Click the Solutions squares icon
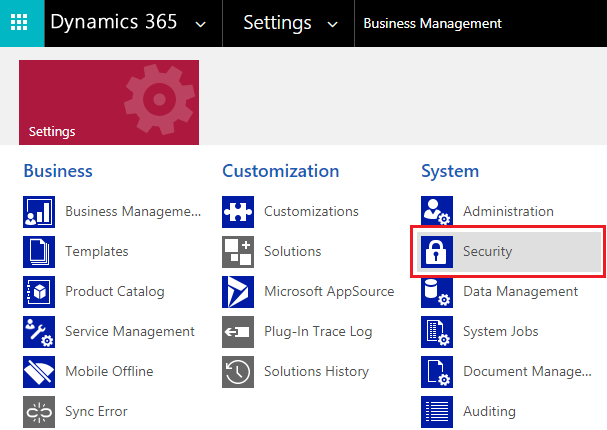This screenshot has height=430, width=607. (238, 252)
